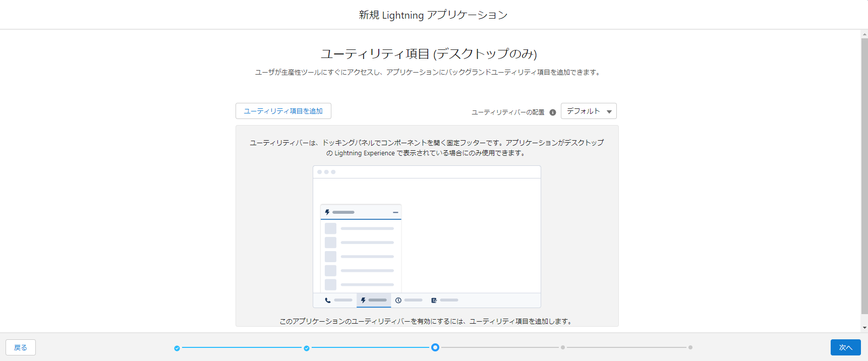Click the utility bar illustration image

tap(427, 236)
